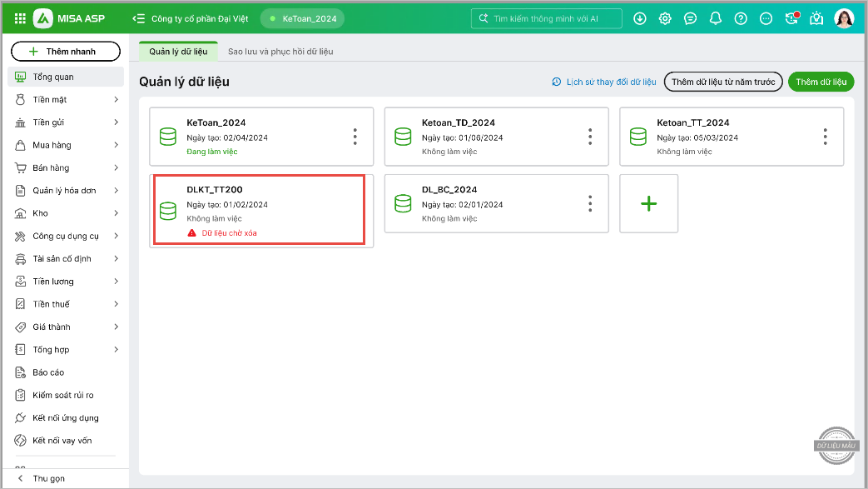Open three-dot menu for KeToan_2024
868x489 pixels.
pos(355,137)
